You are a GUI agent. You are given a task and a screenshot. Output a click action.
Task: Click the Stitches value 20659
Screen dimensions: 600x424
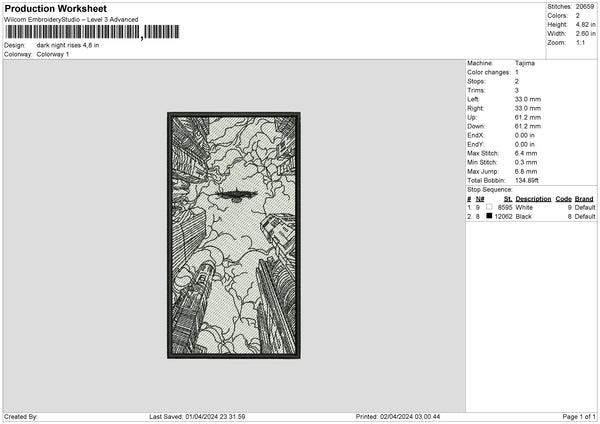tap(585, 7)
